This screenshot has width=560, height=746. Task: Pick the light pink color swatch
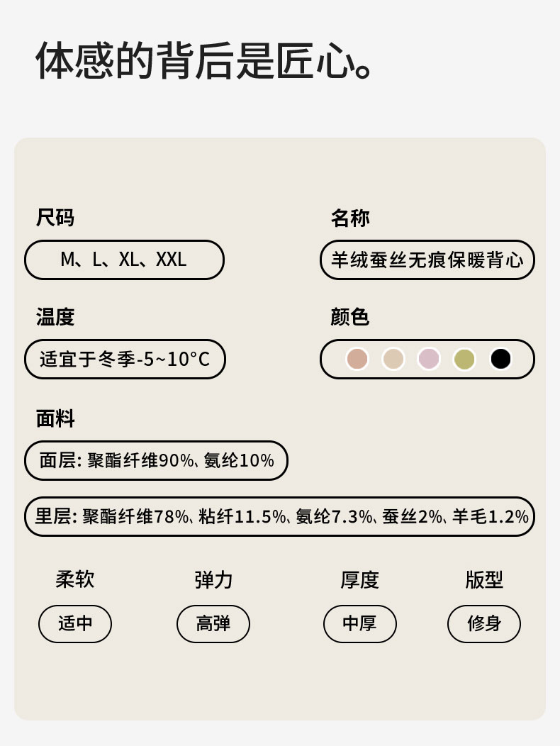tap(429, 359)
